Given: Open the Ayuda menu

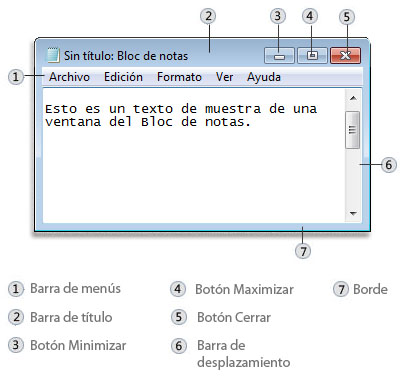Looking at the screenshot, I should pos(264,77).
